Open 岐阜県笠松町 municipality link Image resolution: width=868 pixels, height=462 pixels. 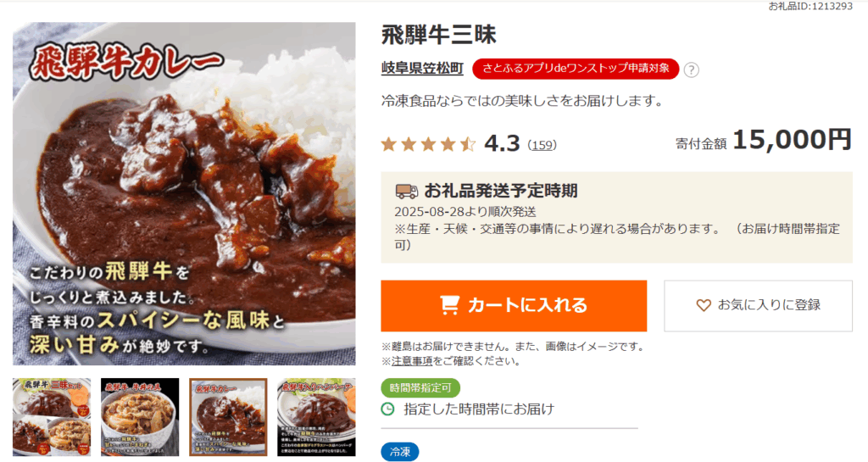point(422,68)
